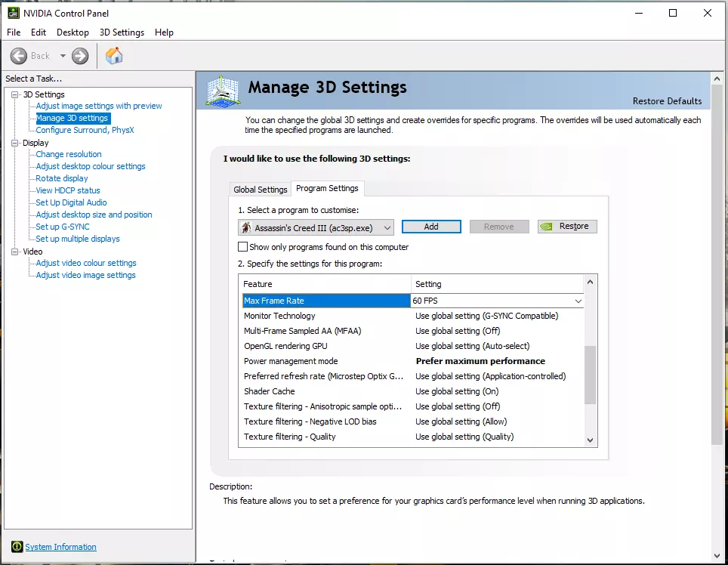Viewport: 728px width, 565px height.
Task: Click the Back arrow icon
Action: tap(19, 56)
